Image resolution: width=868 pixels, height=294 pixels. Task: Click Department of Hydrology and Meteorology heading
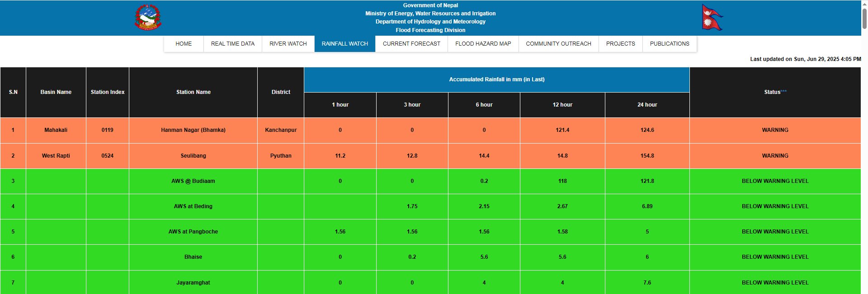tap(430, 22)
